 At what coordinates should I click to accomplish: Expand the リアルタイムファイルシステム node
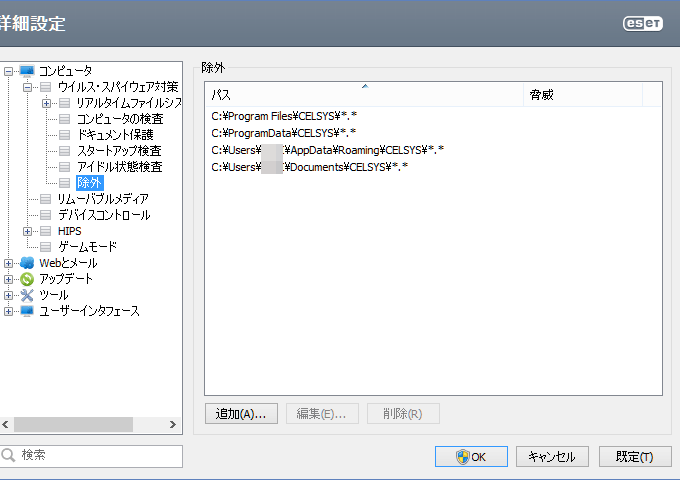[46, 103]
